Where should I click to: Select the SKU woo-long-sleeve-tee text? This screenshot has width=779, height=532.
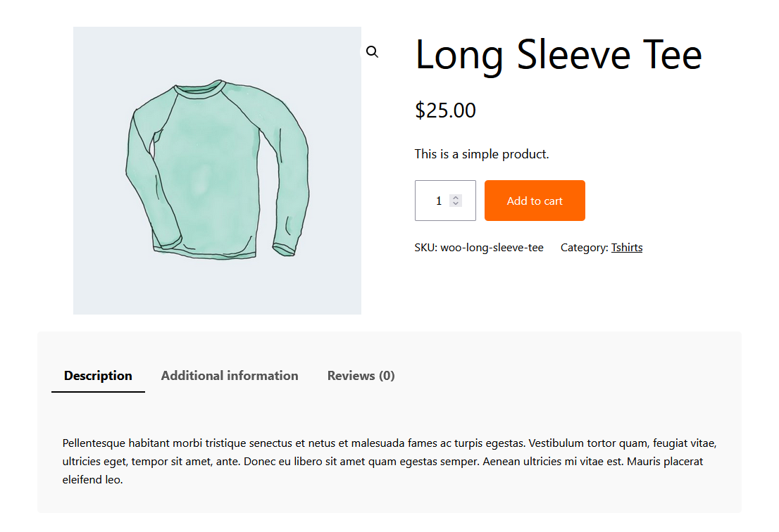479,247
